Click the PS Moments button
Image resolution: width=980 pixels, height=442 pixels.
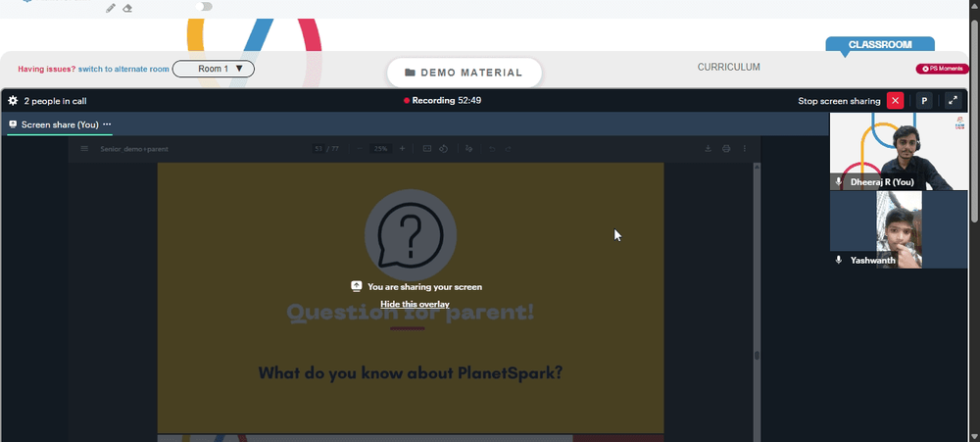pos(942,69)
